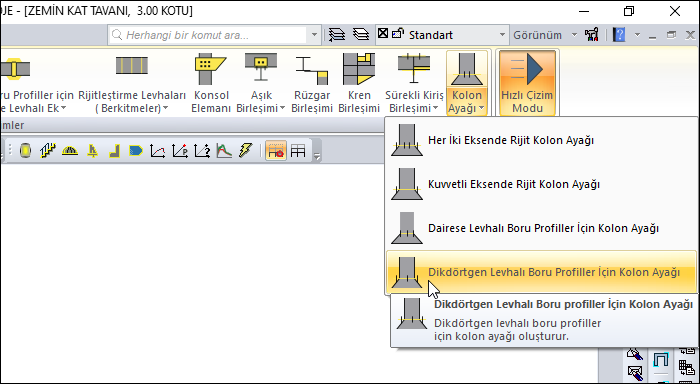Click the Herhangi bir komut ara search field
Screen dimensions: 700x384
(209, 35)
